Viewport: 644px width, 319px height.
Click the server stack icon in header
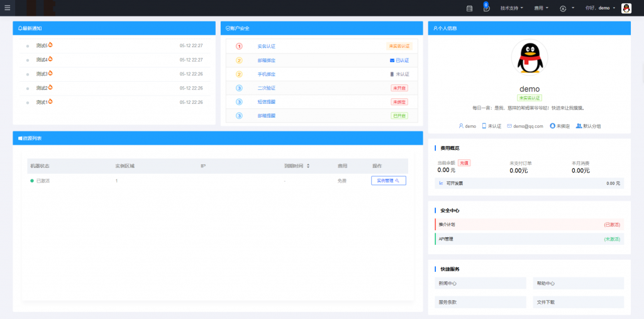pyautogui.click(x=469, y=8)
